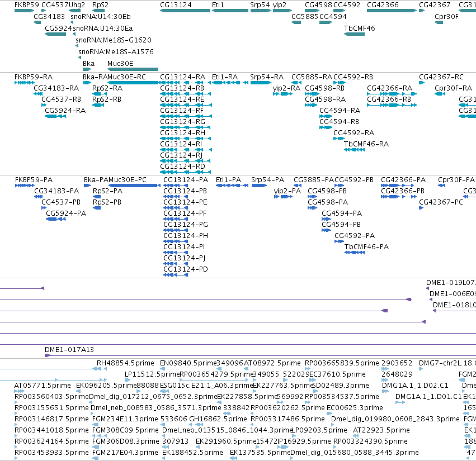The height and width of the screenshot is (461, 476).
Task: Open the CG4594 gene label
Action: [x=333, y=16]
